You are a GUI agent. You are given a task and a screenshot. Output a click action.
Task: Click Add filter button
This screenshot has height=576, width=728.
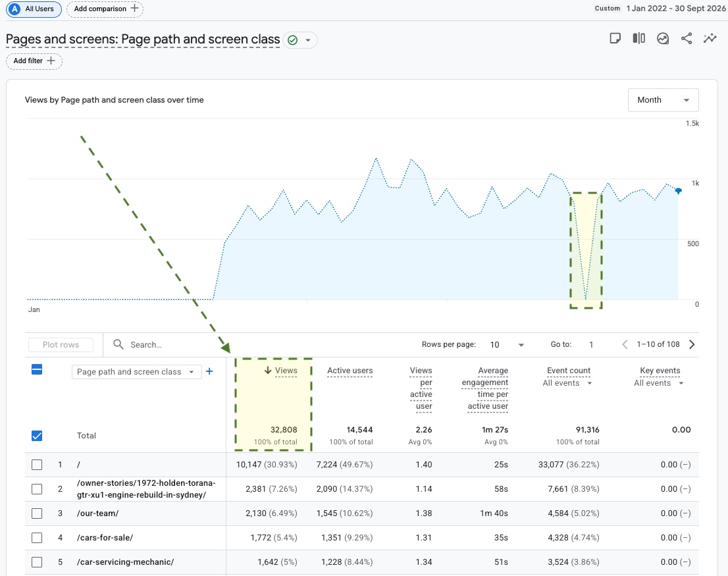pos(34,61)
